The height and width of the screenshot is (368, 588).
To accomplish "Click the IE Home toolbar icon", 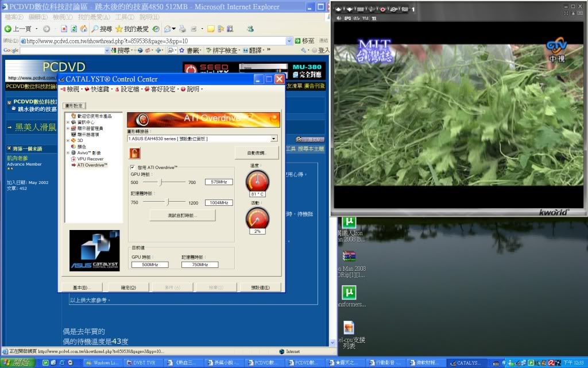I will pos(83,29).
